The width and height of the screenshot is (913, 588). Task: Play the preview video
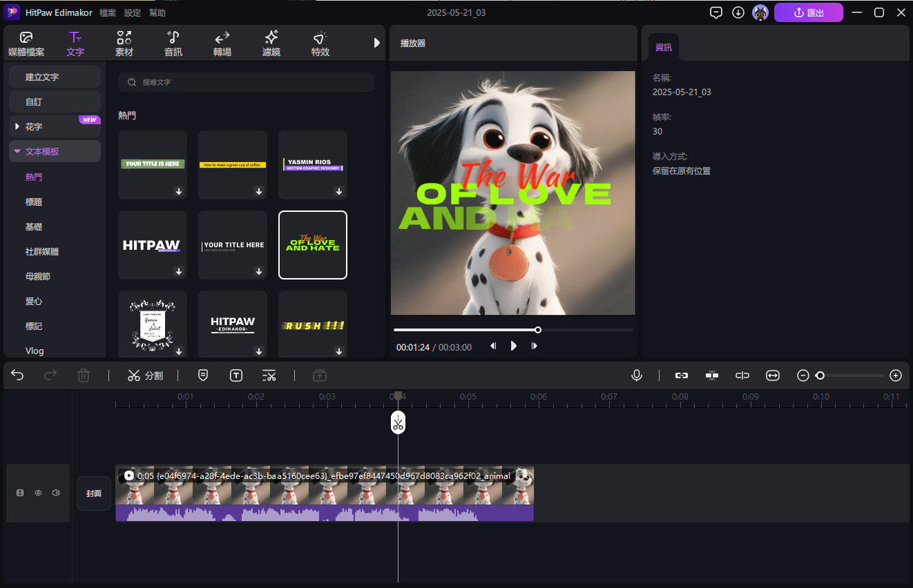[513, 346]
